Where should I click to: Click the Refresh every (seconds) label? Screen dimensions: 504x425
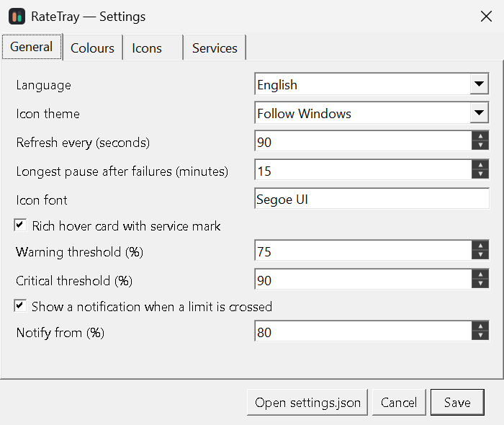click(x=83, y=143)
